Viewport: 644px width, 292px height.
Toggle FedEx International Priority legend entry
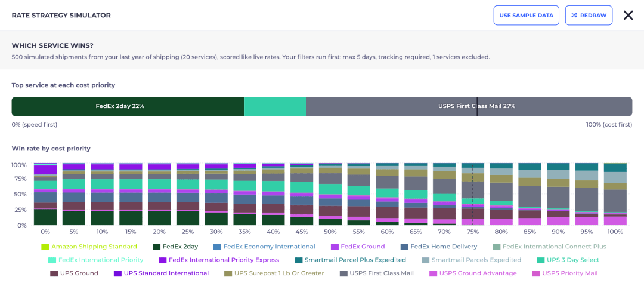coord(95,260)
